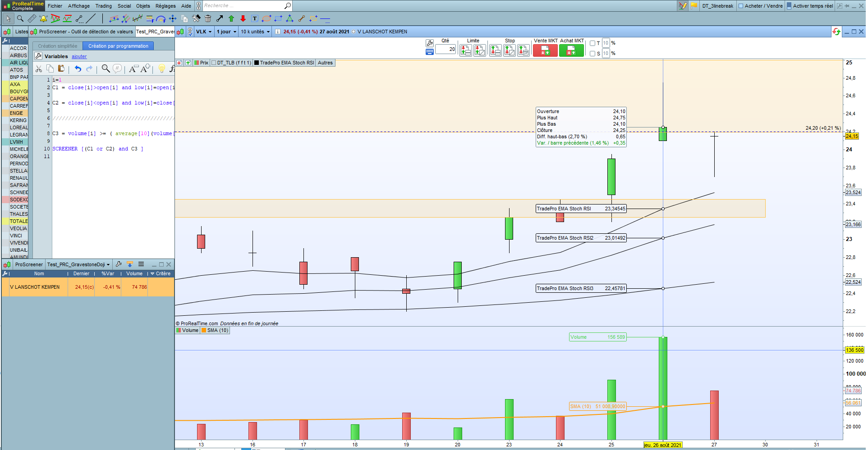Click the Volume indicator color swatch
The height and width of the screenshot is (450, 868).
point(179,330)
